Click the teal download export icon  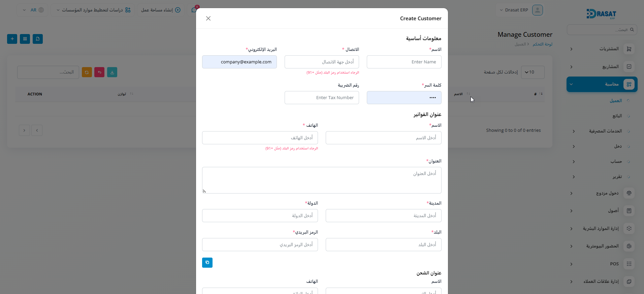(112, 72)
